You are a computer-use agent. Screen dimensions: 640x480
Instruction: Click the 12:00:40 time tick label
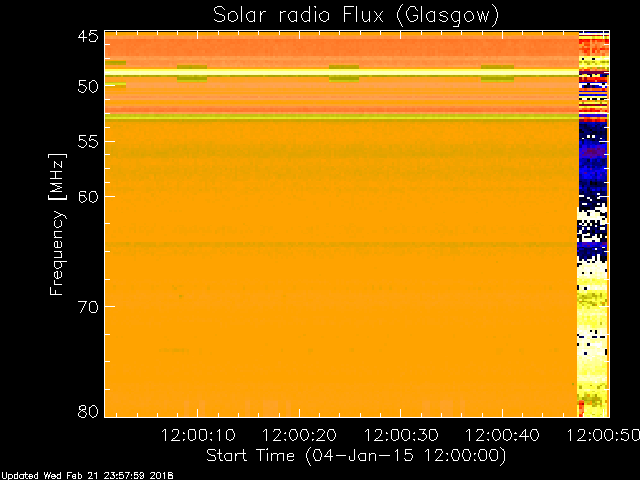coord(502,435)
